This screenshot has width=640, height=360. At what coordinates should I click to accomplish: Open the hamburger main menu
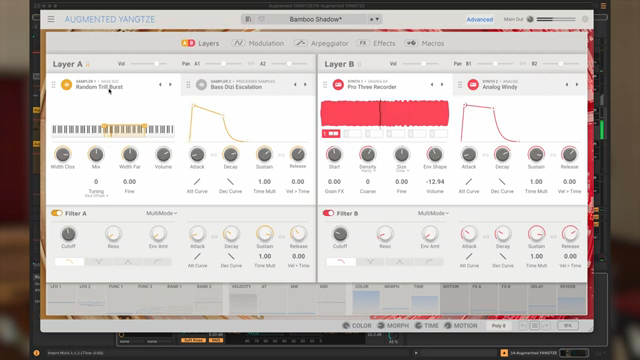click(x=51, y=19)
